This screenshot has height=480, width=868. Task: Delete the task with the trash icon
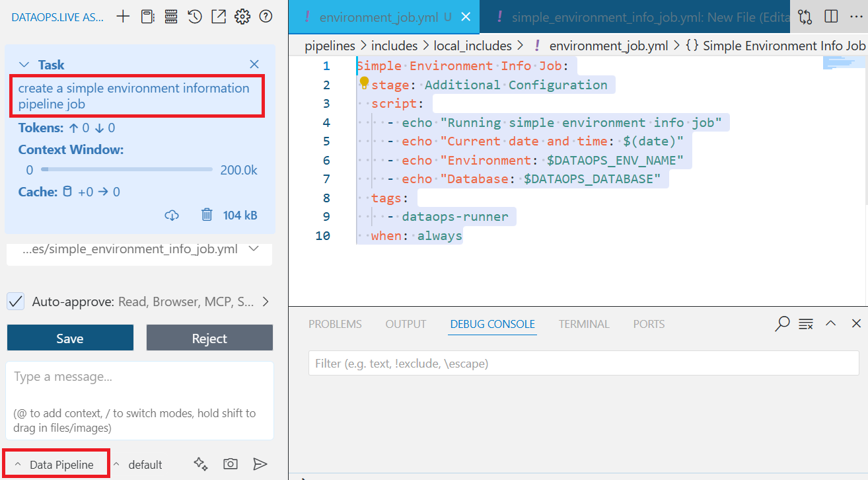tap(207, 215)
